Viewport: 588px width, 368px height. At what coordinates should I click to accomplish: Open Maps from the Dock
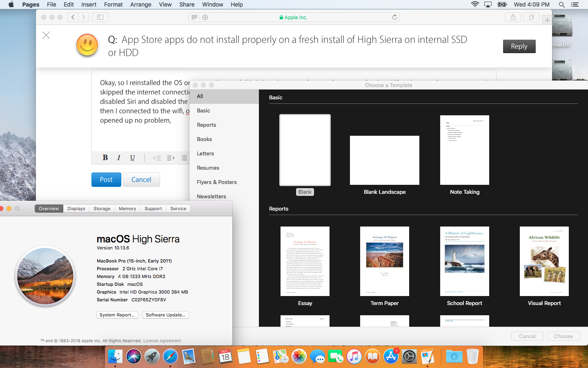(x=281, y=357)
